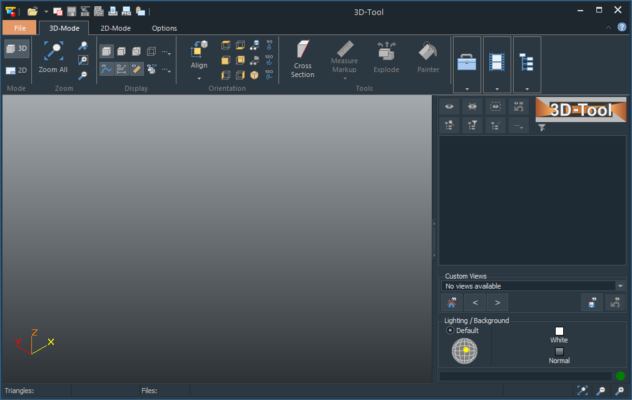Select the left view cube icon

pos(226,75)
